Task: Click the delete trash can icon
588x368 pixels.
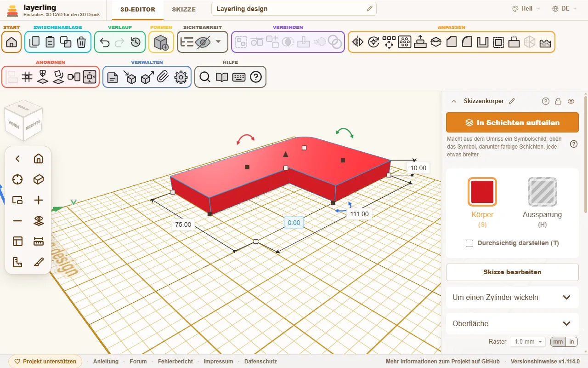Action: pos(81,42)
